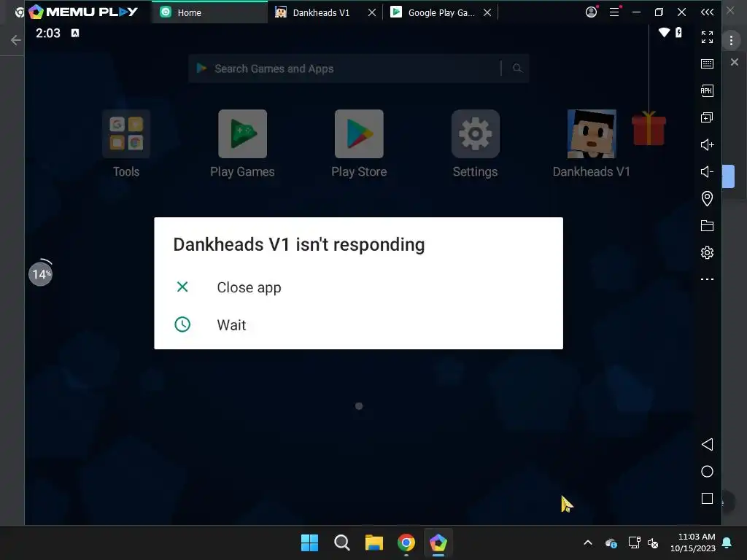747x560 pixels.
Task: Open the GPS location tool
Action: point(707,198)
